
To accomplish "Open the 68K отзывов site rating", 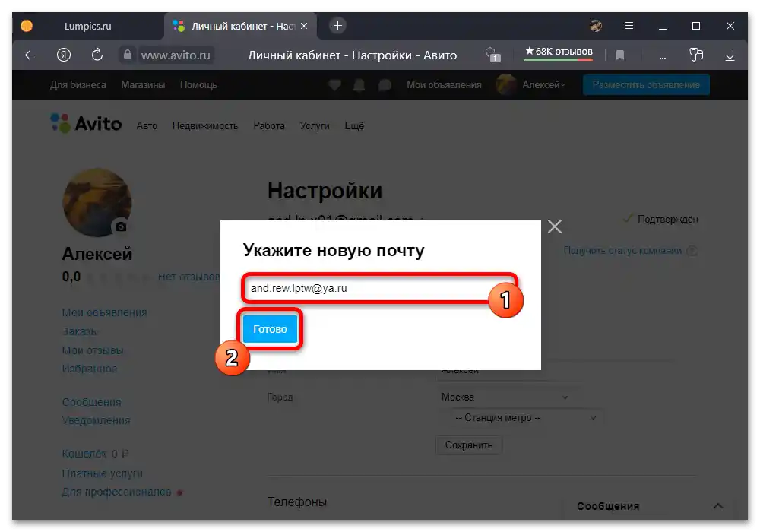I will (x=559, y=52).
